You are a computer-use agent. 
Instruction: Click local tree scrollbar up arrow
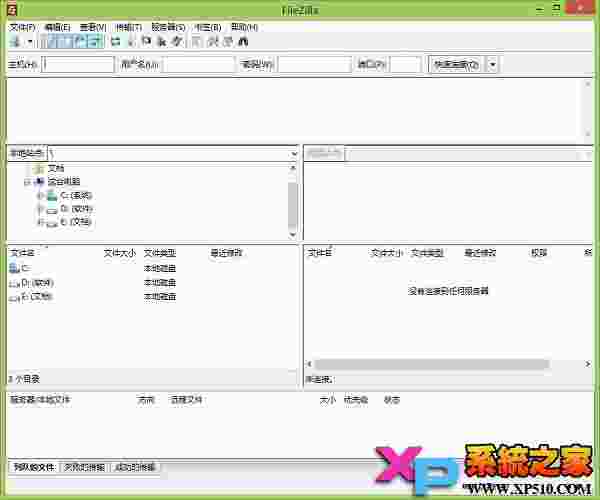point(293,168)
